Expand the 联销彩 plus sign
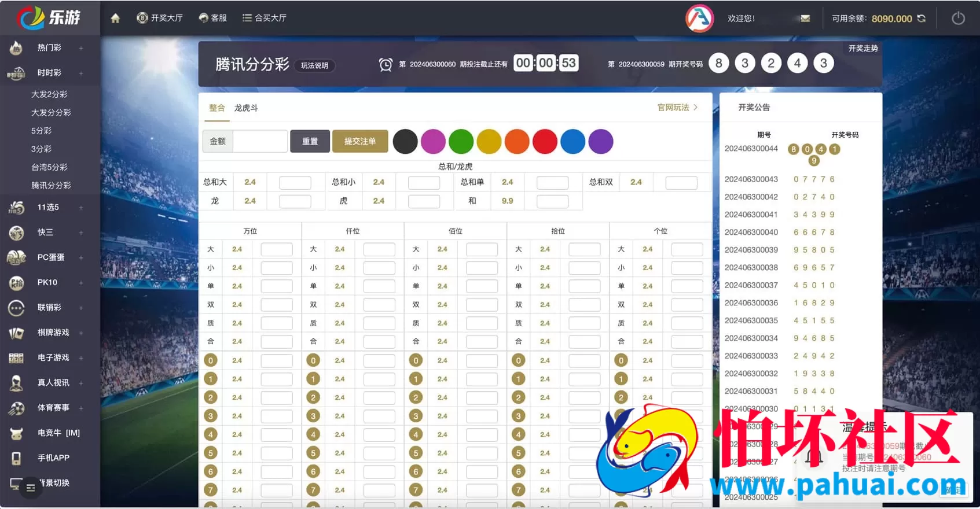Image resolution: width=980 pixels, height=509 pixels. pos(81,308)
